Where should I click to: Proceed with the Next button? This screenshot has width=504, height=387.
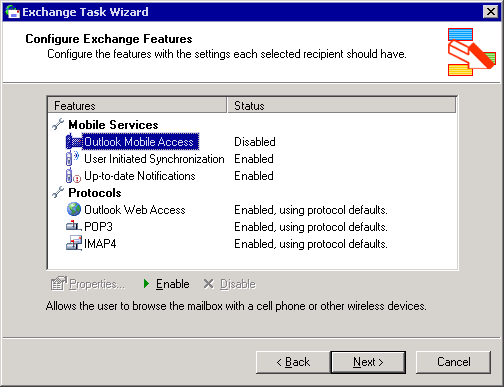pyautogui.click(x=368, y=362)
